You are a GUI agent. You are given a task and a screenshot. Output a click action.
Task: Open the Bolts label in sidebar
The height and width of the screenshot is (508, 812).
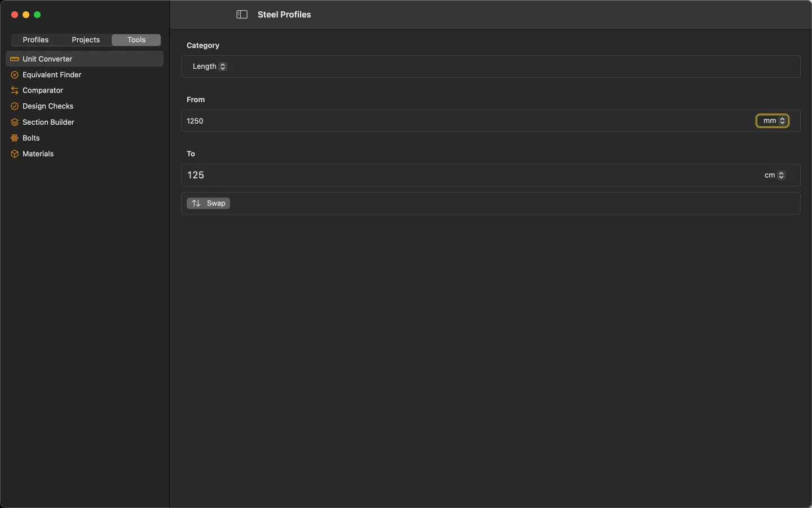[x=31, y=138]
